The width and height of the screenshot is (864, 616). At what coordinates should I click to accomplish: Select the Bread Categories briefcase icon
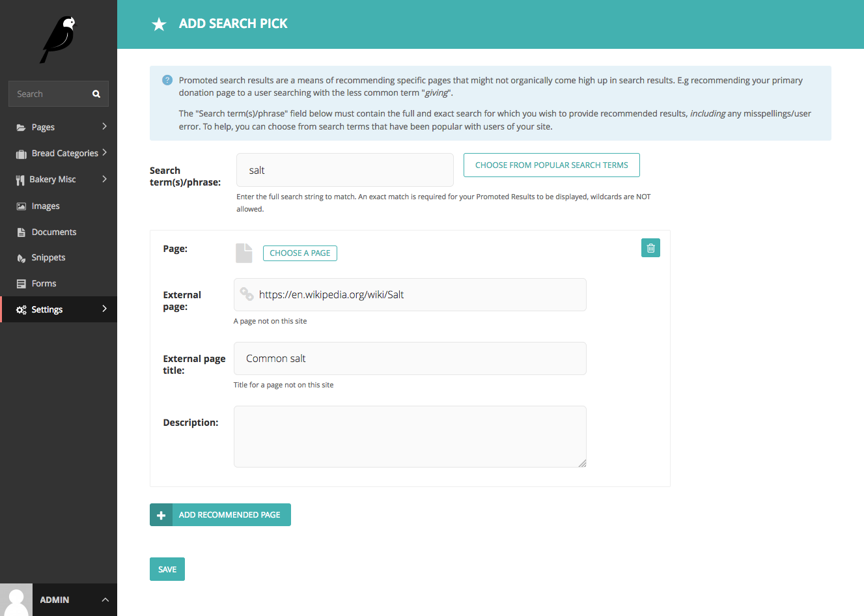point(21,152)
